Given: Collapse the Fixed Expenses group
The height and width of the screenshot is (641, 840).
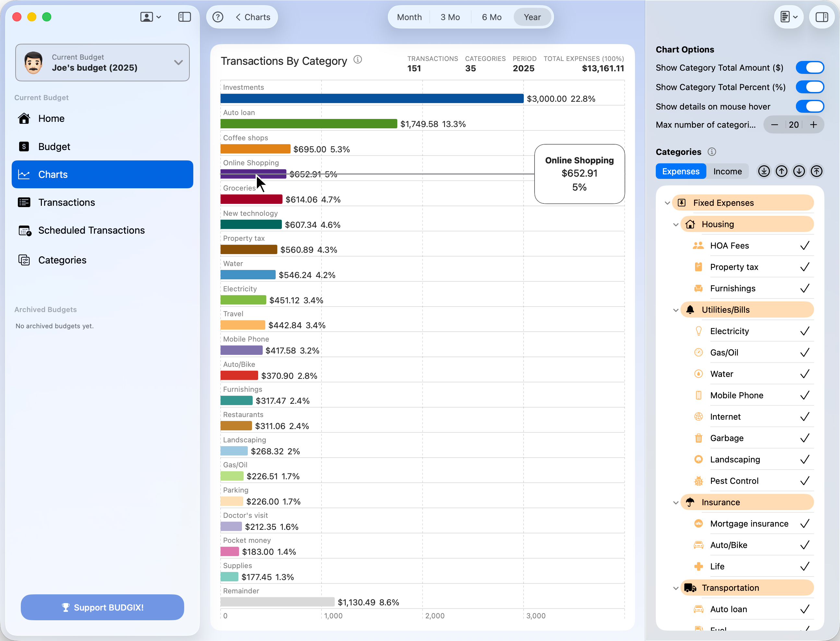Looking at the screenshot, I should coord(667,203).
